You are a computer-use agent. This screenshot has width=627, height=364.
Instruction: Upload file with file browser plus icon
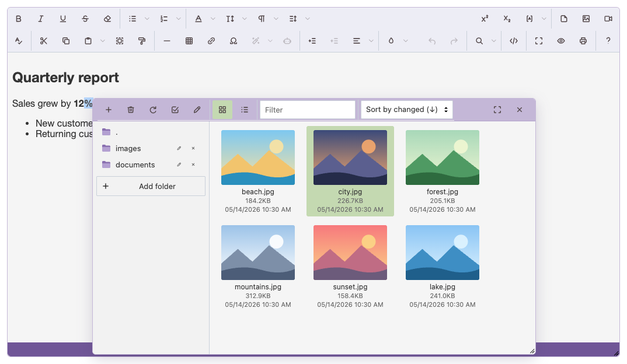[x=109, y=110]
